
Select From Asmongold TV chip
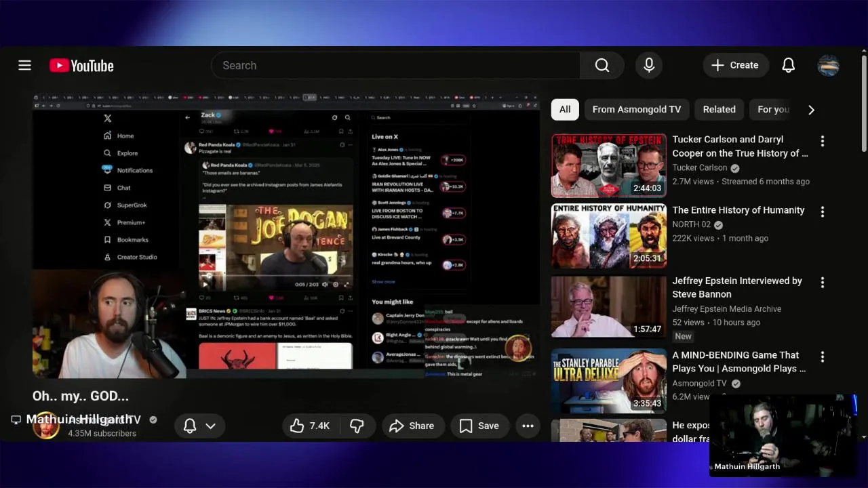[x=636, y=109]
